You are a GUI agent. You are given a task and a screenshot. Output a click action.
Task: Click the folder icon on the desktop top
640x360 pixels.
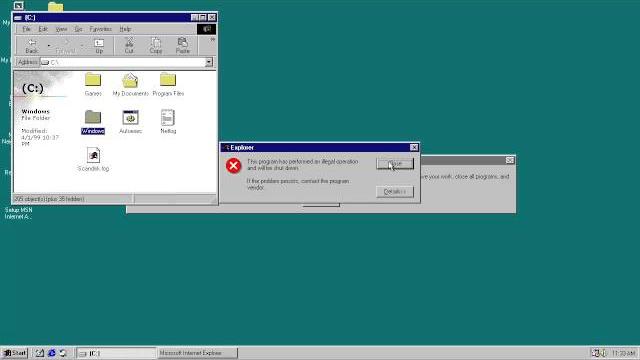click(56, 7)
